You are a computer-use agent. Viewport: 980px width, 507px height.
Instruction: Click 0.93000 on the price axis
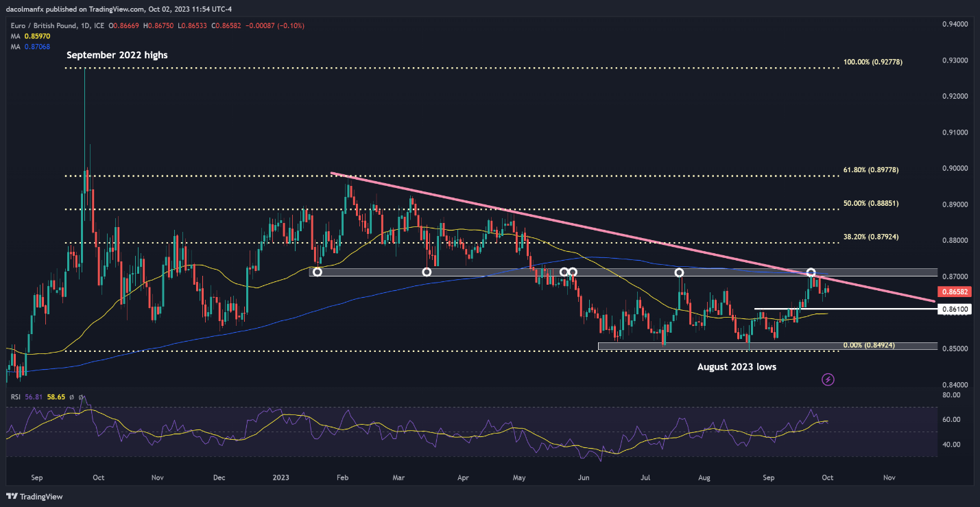coord(954,60)
